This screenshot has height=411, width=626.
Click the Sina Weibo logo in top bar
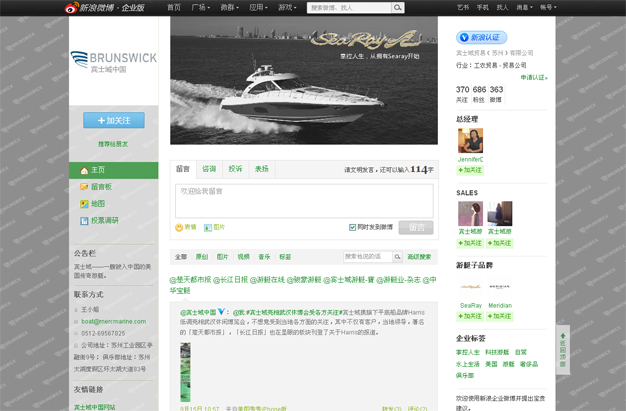(x=105, y=7)
